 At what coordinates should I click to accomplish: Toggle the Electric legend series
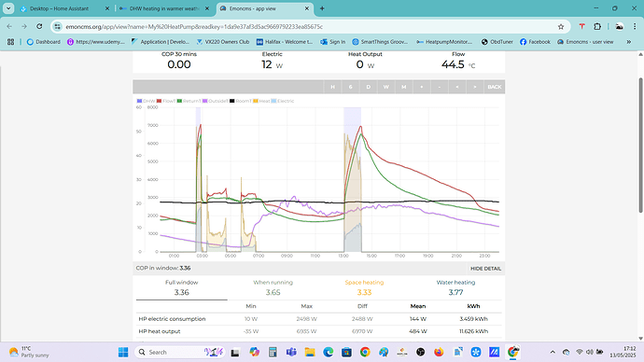pos(282,101)
